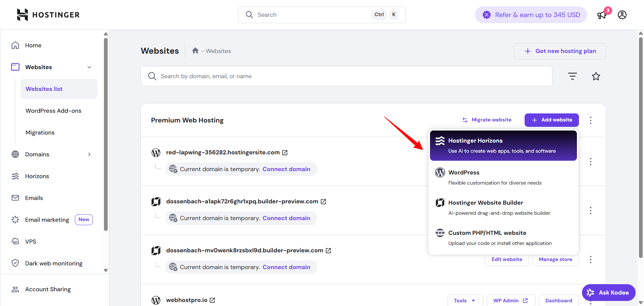Click the Account Sharing people icon
Screen dimensions: 644x306
pyautogui.click(x=15, y=289)
